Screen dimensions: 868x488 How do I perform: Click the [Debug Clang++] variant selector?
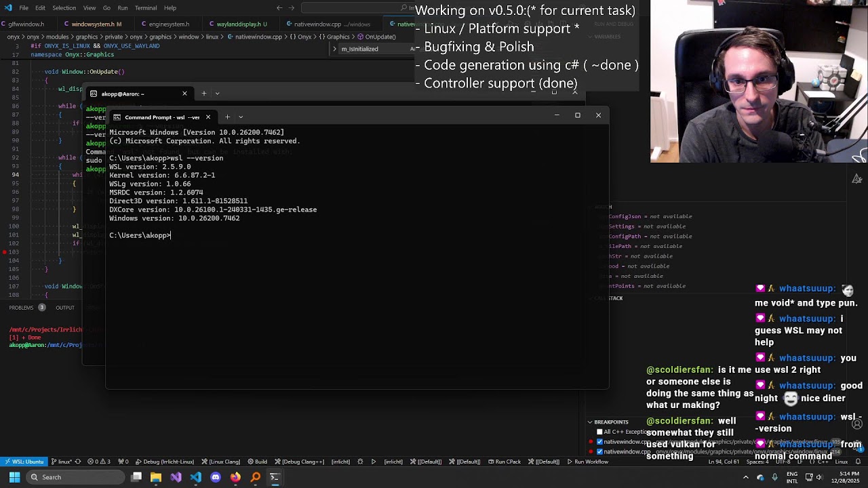(x=299, y=462)
